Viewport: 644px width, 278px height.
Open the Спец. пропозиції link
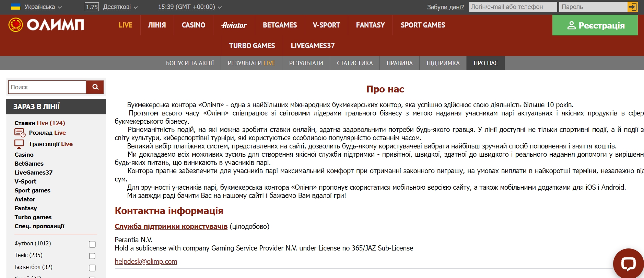coord(39,226)
